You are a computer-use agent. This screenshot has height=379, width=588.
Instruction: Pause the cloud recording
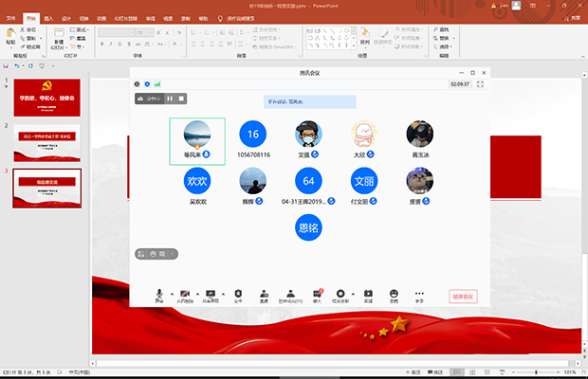171,98
